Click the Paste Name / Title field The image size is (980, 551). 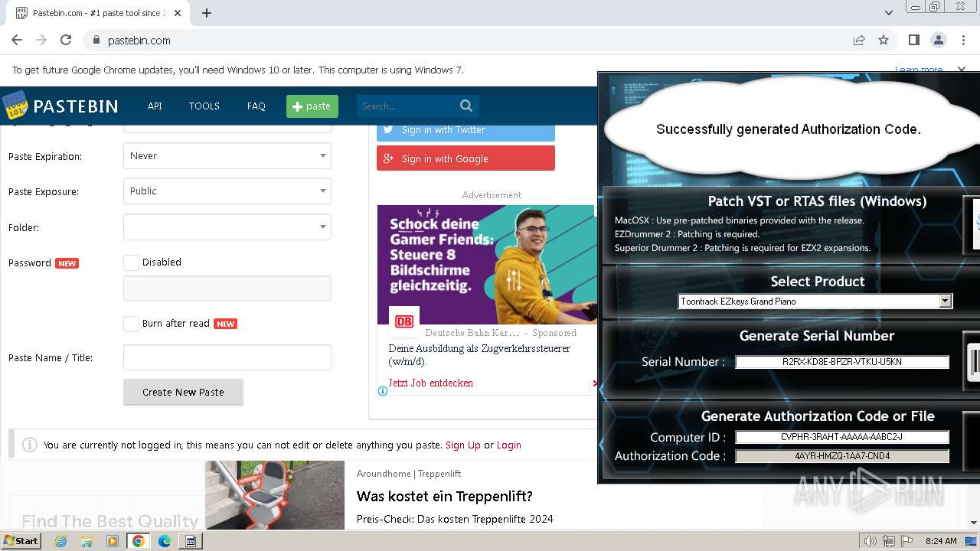coord(227,357)
